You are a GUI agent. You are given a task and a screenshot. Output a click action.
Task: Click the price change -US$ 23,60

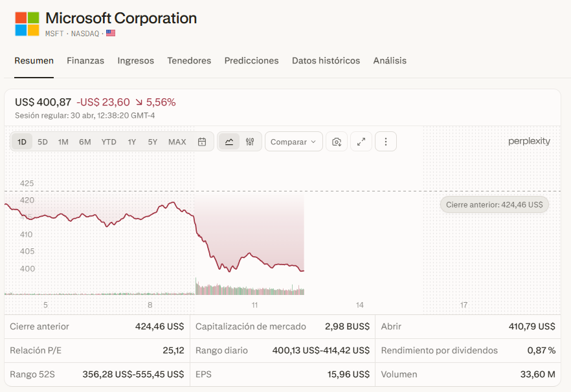pyautogui.click(x=103, y=102)
